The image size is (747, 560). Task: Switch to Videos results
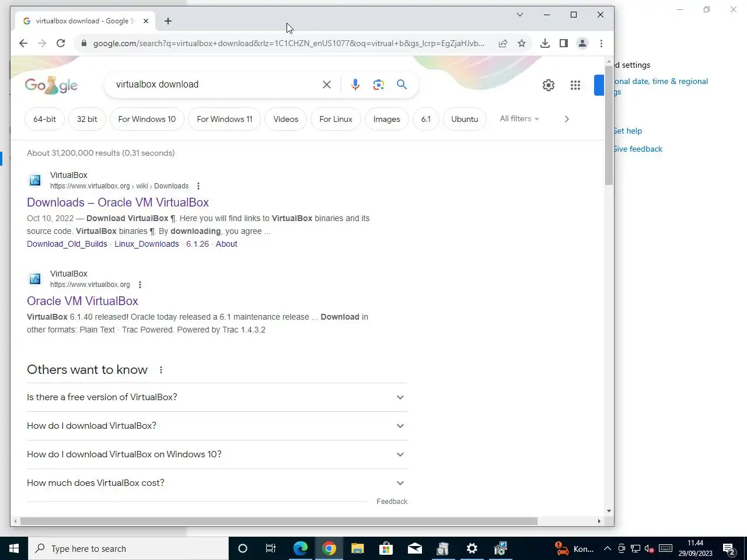tap(286, 119)
